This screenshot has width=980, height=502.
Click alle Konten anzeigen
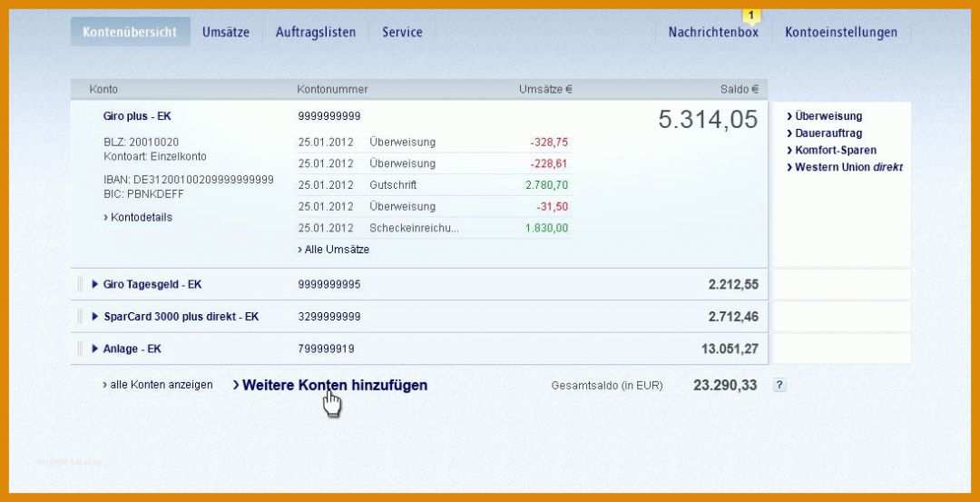pos(158,385)
